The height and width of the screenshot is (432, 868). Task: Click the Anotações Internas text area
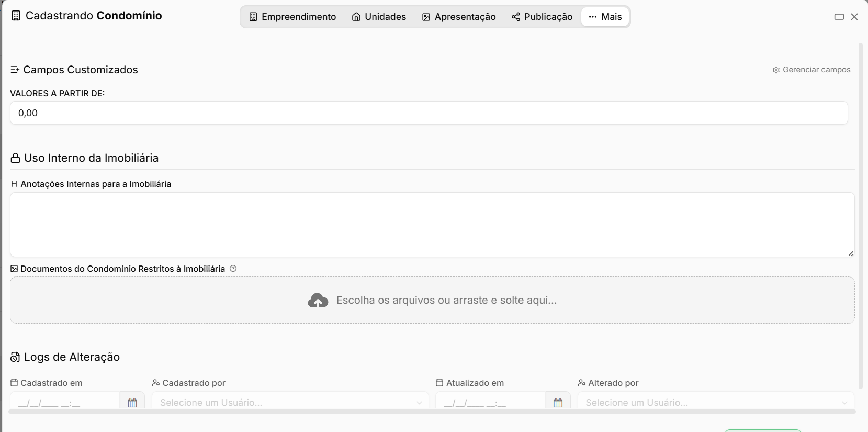[x=432, y=225]
